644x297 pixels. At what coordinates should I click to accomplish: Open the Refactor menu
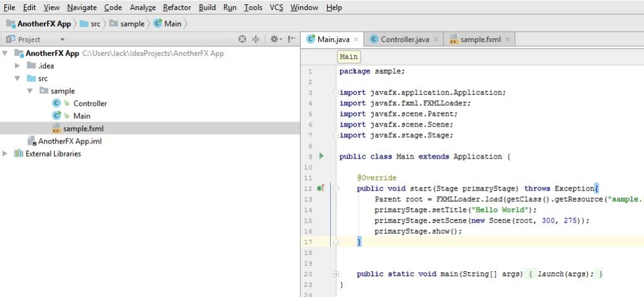177,8
